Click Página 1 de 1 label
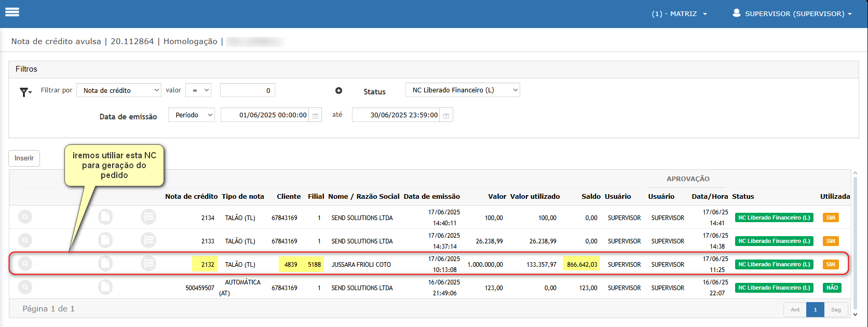868x327 pixels. point(48,309)
